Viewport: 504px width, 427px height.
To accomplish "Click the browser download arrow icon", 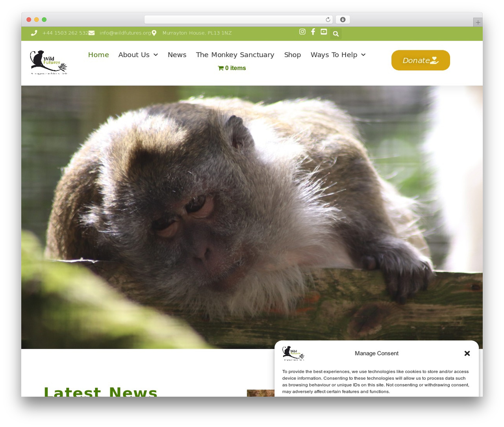I will 343,20.
